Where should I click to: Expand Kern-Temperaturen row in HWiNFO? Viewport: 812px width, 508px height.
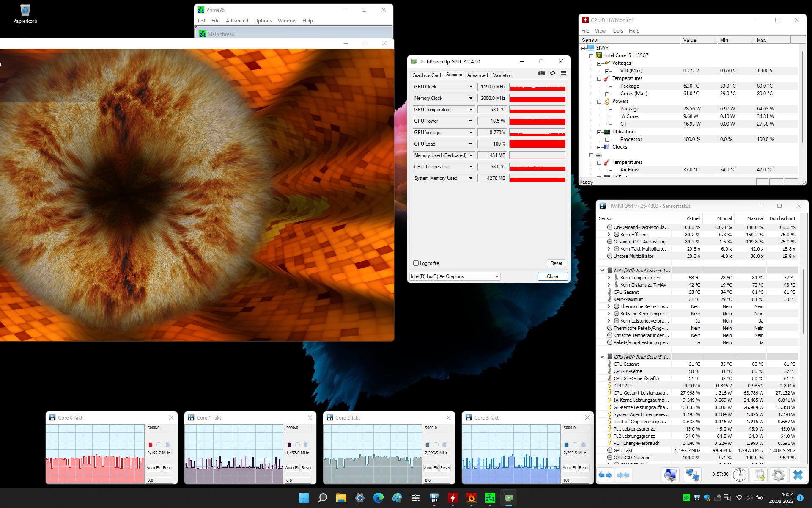click(x=609, y=278)
